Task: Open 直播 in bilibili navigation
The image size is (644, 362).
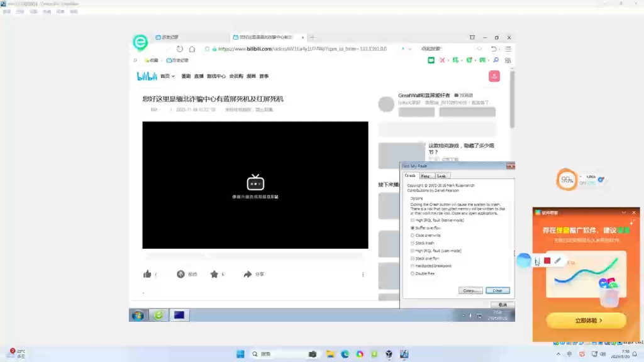Action: click(199, 76)
